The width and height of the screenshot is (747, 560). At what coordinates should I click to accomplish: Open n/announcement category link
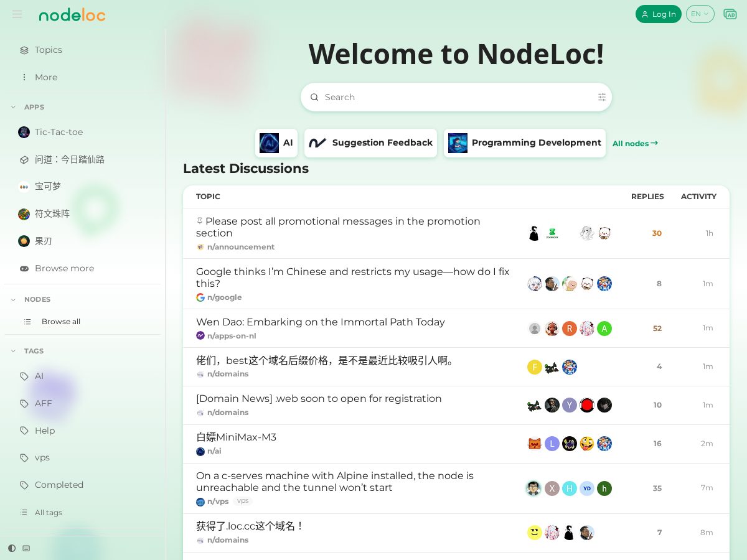[235, 247]
